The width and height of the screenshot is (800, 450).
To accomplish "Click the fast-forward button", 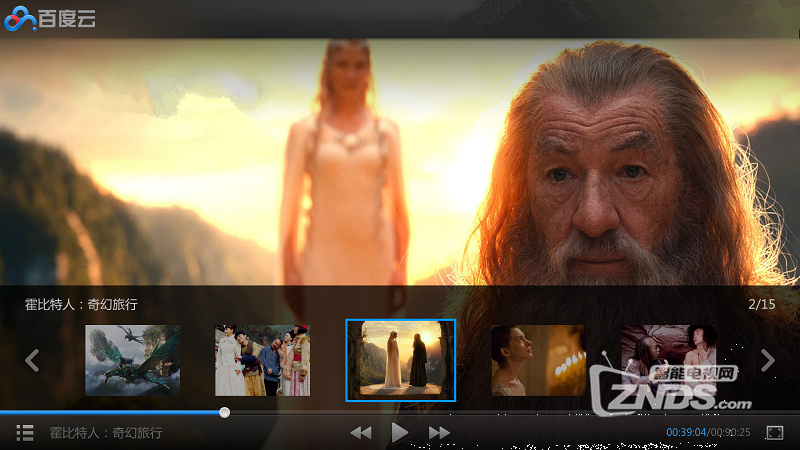I will coord(439,433).
